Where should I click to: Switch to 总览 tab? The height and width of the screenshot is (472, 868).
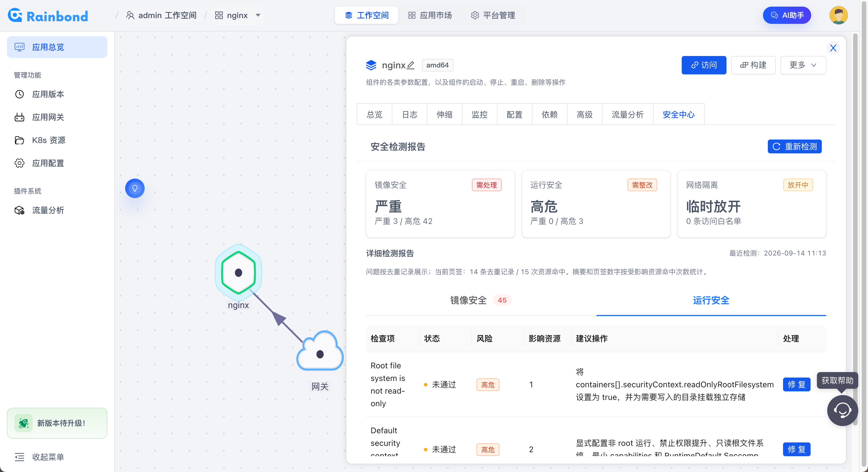pos(374,114)
